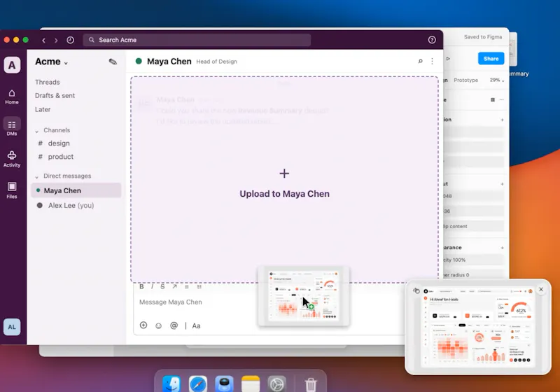Click the Share button in Figma
560x392 pixels.
click(491, 59)
